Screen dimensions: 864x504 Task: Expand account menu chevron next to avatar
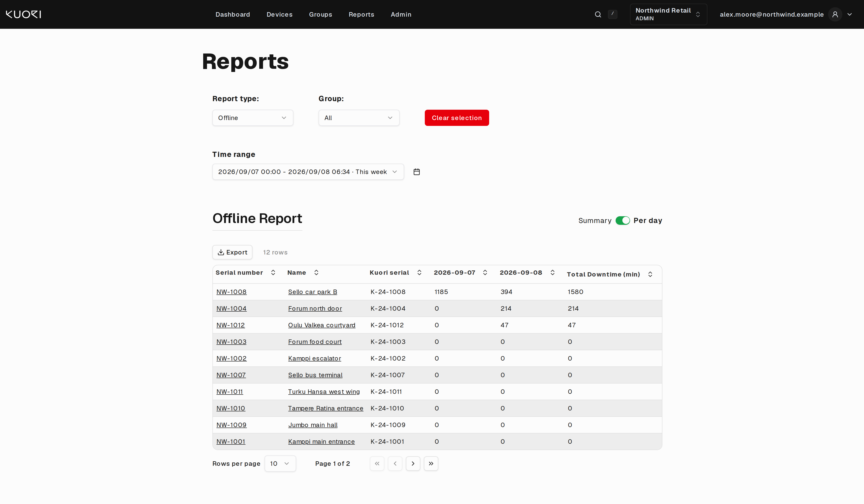tap(850, 14)
